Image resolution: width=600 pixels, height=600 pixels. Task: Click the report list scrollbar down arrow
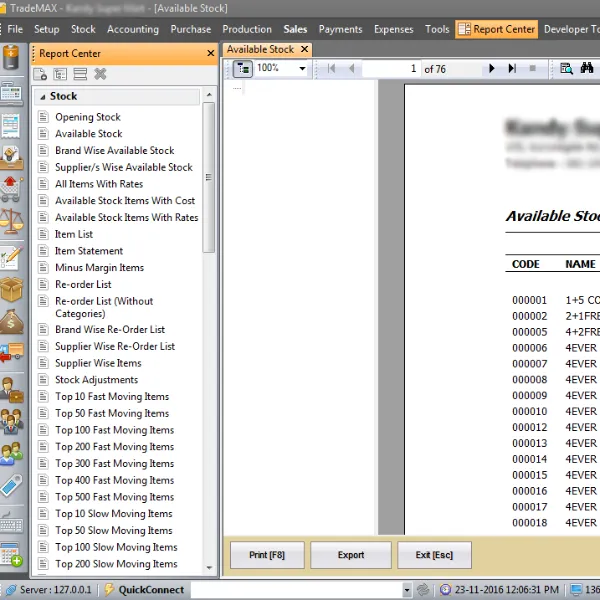tap(209, 567)
